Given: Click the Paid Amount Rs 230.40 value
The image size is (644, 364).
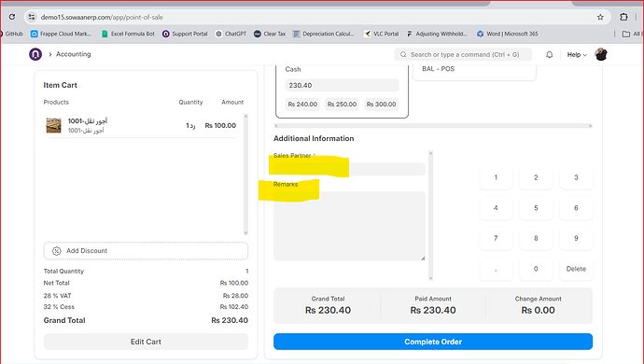Looking at the screenshot, I should pos(433,310).
